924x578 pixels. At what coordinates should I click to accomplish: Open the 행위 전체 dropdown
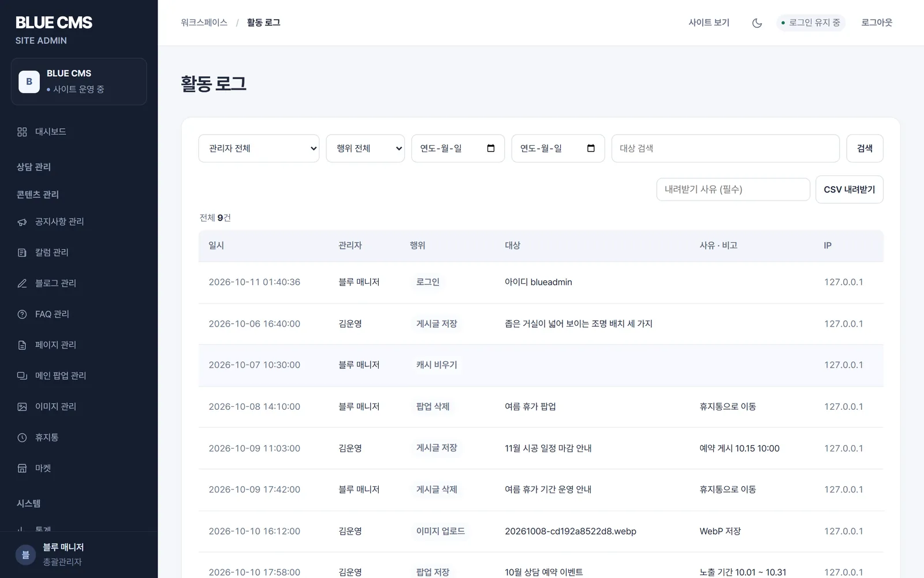pyautogui.click(x=366, y=149)
